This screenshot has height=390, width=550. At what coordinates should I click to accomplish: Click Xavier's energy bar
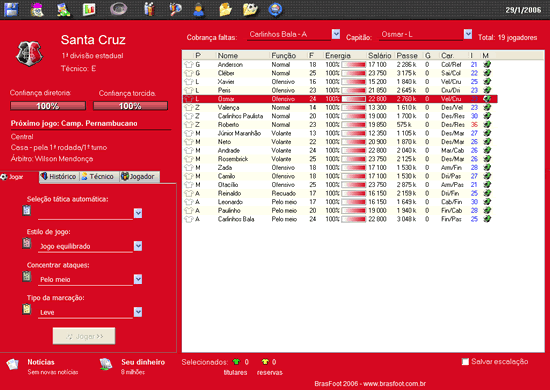click(x=354, y=82)
